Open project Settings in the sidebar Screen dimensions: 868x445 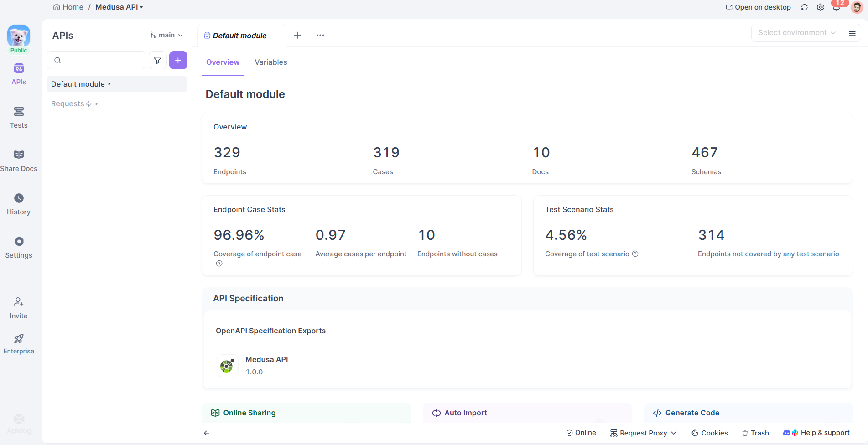(x=19, y=248)
